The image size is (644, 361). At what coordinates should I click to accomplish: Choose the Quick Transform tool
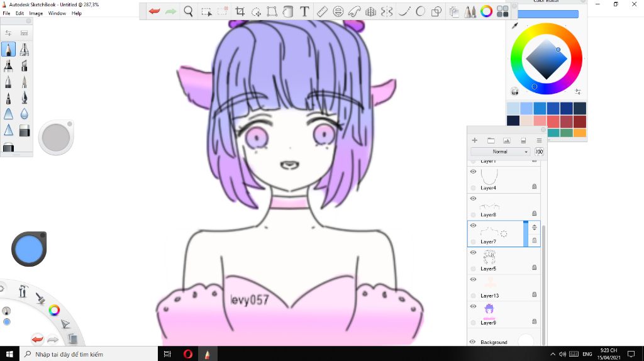[257, 12]
